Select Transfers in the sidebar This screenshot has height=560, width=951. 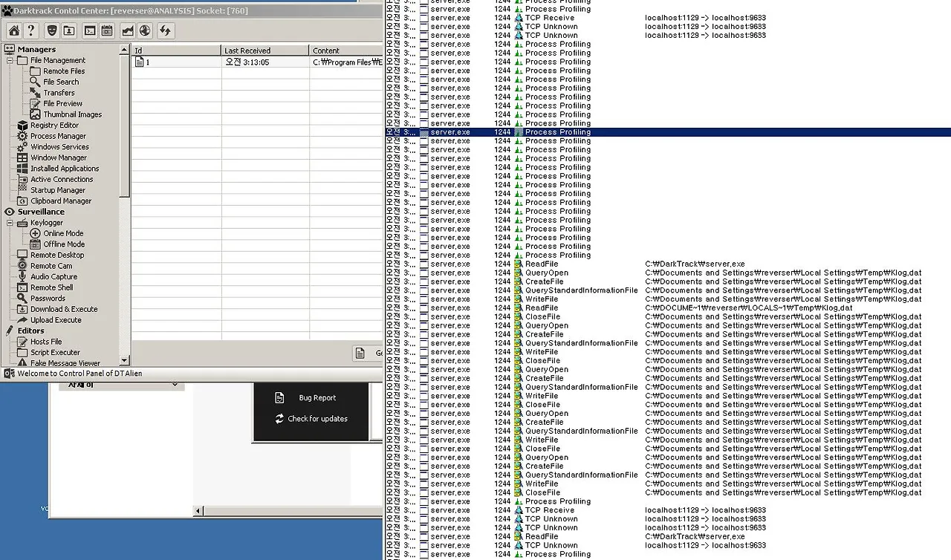[x=59, y=93]
